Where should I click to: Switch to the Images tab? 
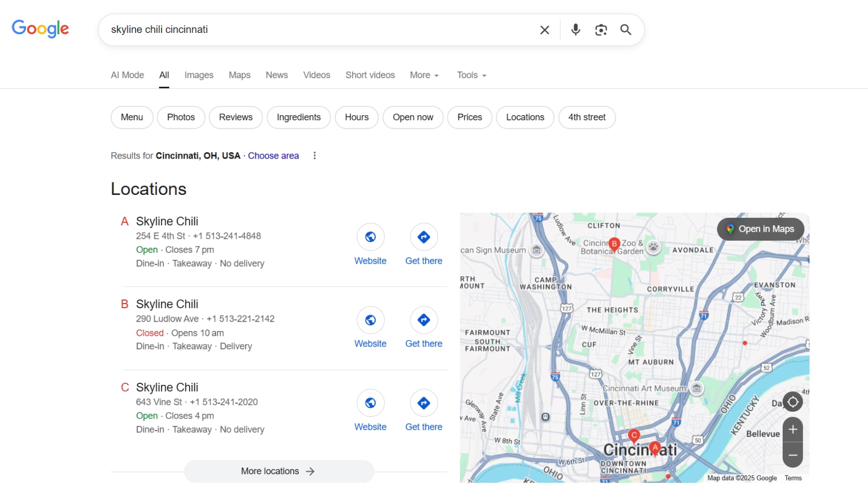pyautogui.click(x=199, y=75)
